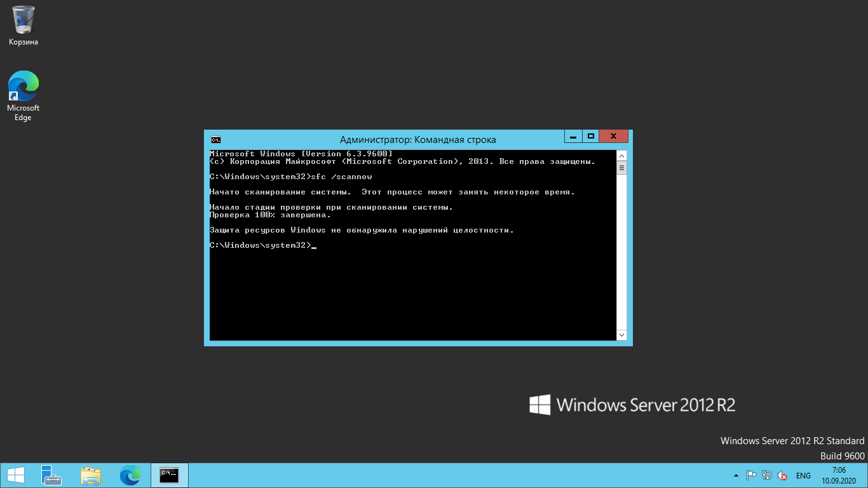
Task: Close the Командная строка window
Action: (614, 136)
